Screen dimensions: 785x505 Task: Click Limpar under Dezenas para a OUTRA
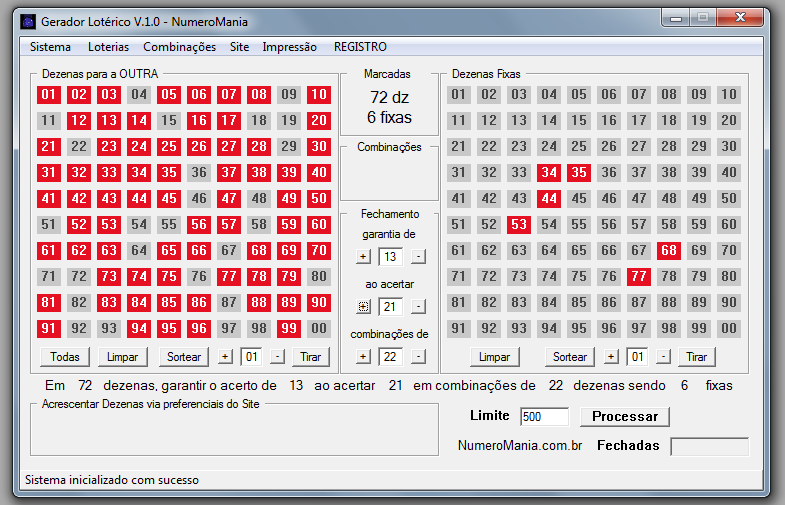click(x=122, y=357)
